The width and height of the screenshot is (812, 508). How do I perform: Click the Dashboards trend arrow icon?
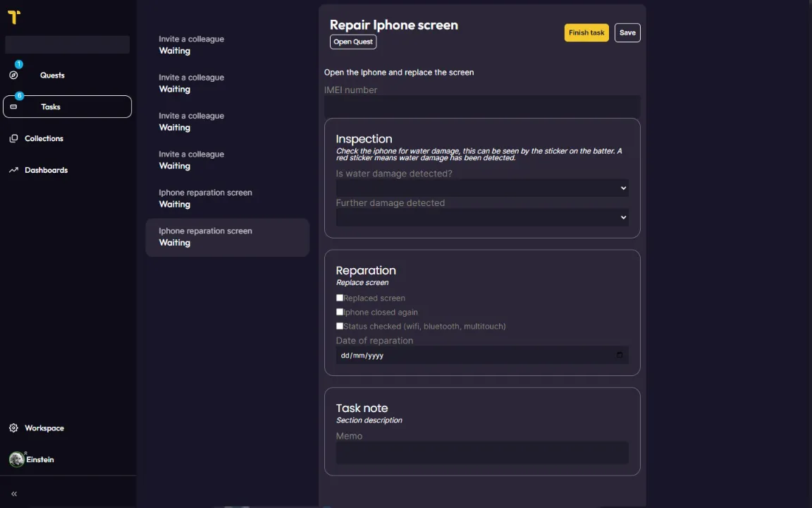[14, 170]
